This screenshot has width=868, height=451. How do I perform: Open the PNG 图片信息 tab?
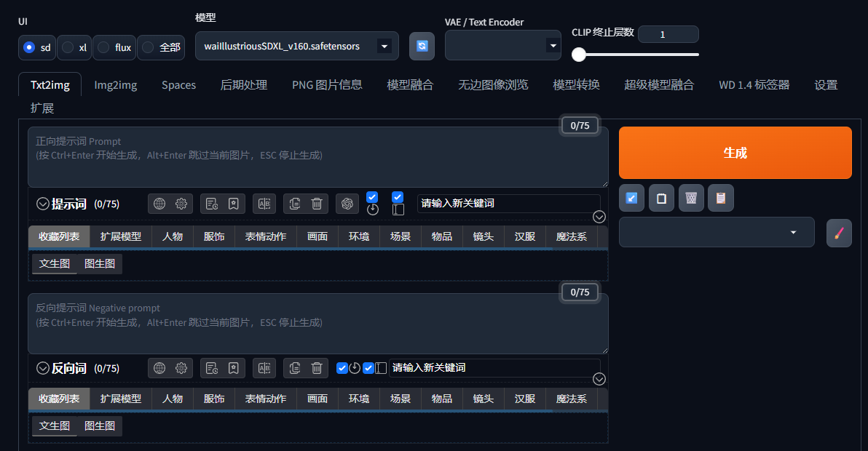click(327, 85)
